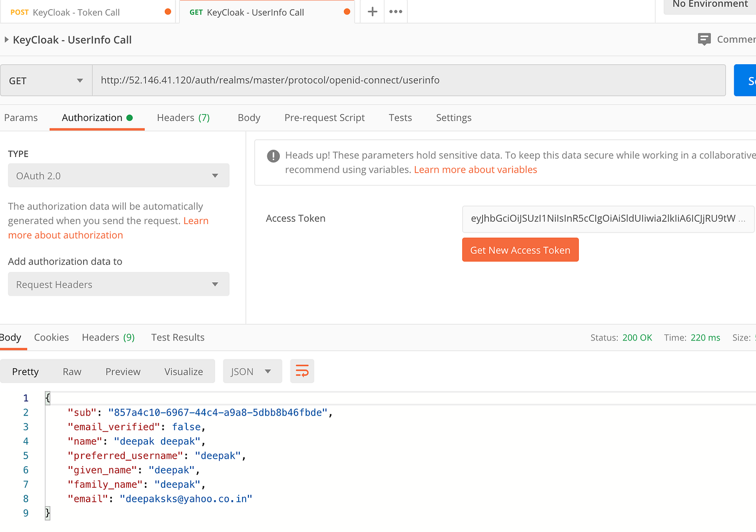
Task: Toggle text wrapping in the response viewer
Action: pos(302,371)
